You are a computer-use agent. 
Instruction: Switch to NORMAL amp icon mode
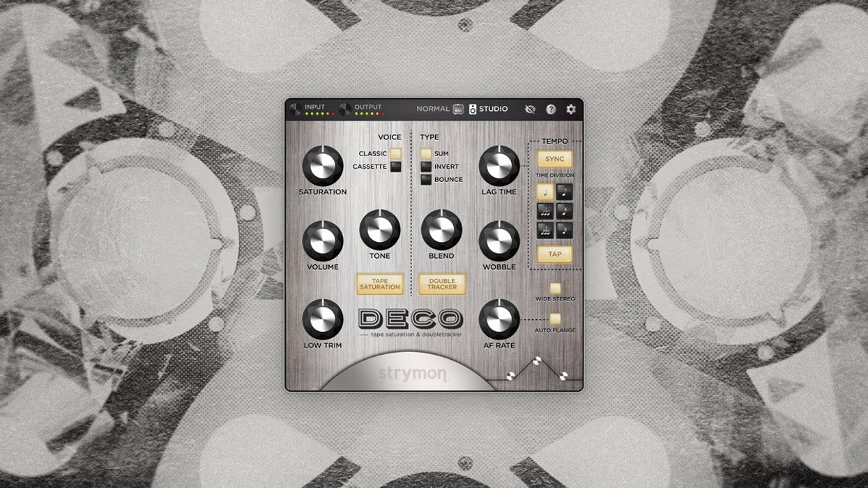[458, 109]
